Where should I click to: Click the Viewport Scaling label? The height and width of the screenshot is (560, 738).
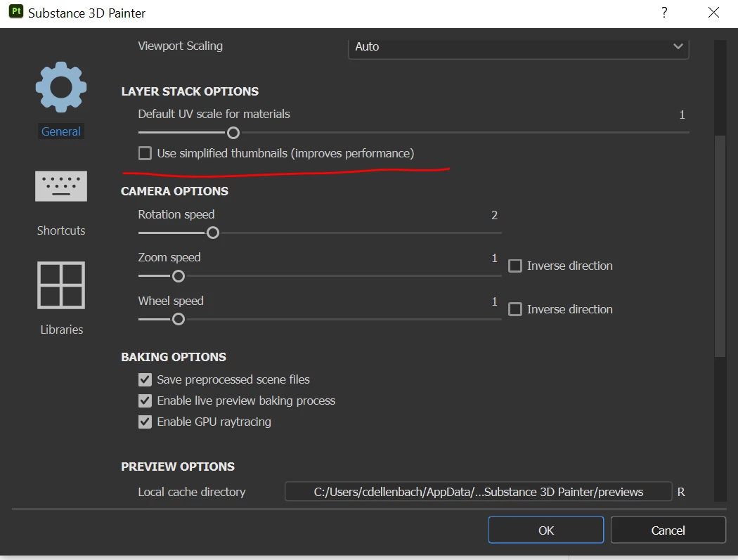(x=180, y=46)
